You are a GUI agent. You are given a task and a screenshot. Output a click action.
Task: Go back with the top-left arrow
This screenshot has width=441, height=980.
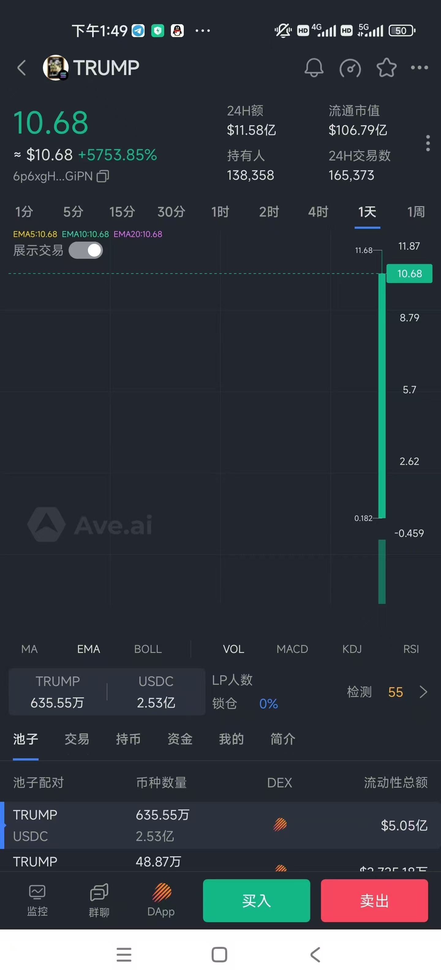click(x=22, y=68)
